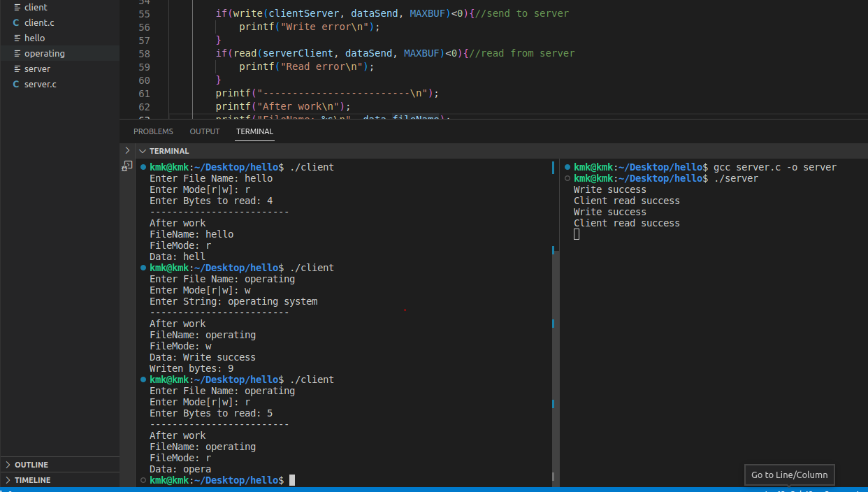Screen dimensions: 868x492
Task: Click 'Enter Bytes to read: 5' line
Action: 211,413
